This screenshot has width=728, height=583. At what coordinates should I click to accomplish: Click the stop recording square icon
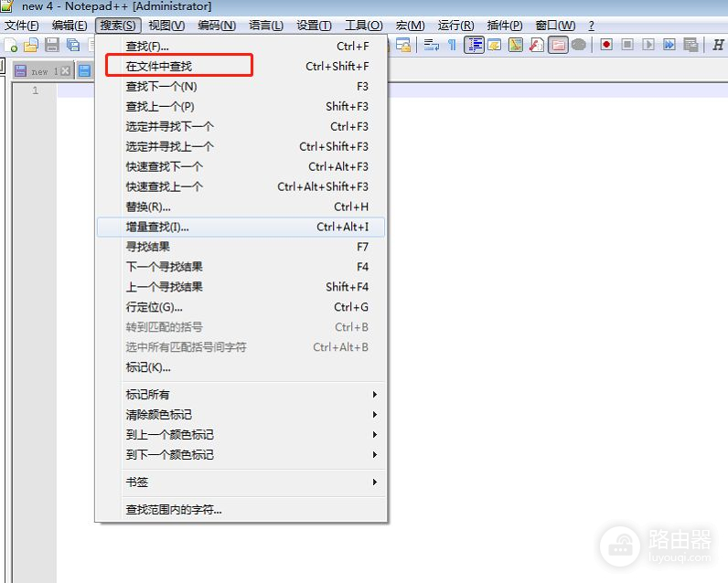tap(627, 45)
